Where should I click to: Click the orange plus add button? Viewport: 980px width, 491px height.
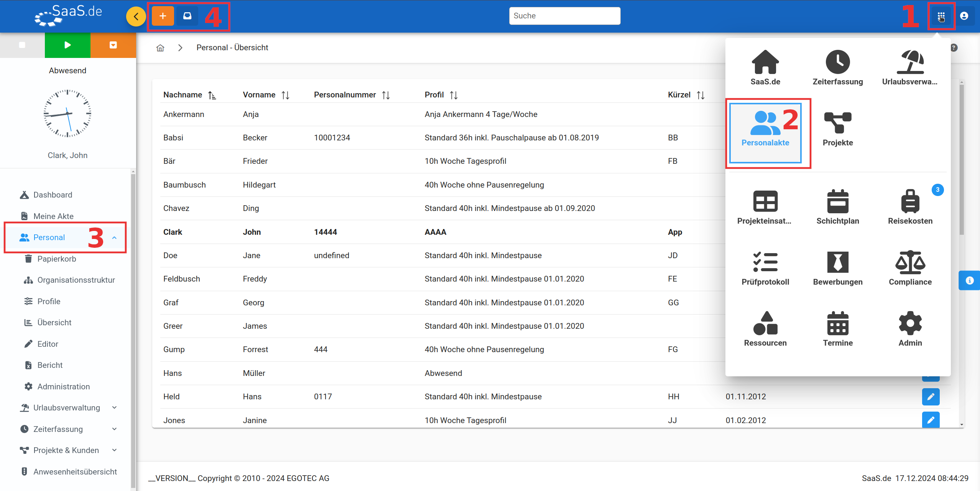tap(163, 16)
